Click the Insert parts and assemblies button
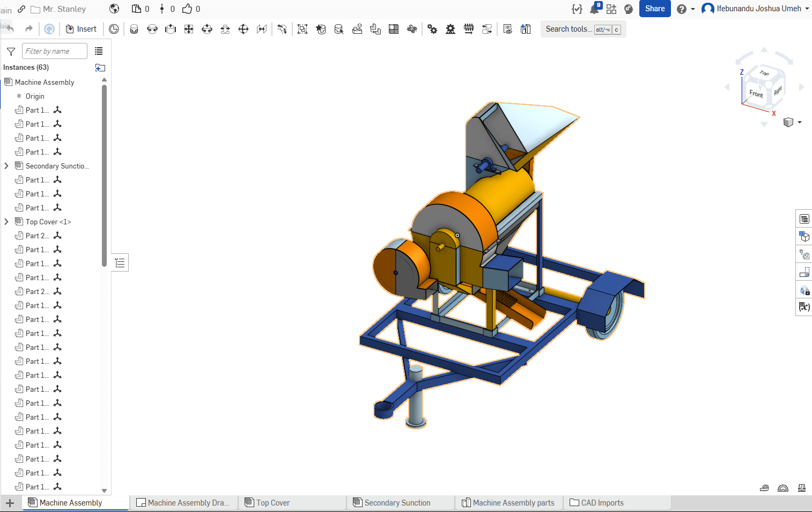Viewport: 812px width, 512px height. coord(81,29)
